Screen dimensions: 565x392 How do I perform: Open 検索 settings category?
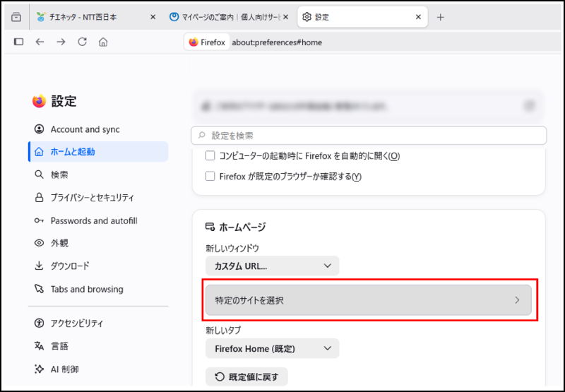pyautogui.click(x=98, y=174)
